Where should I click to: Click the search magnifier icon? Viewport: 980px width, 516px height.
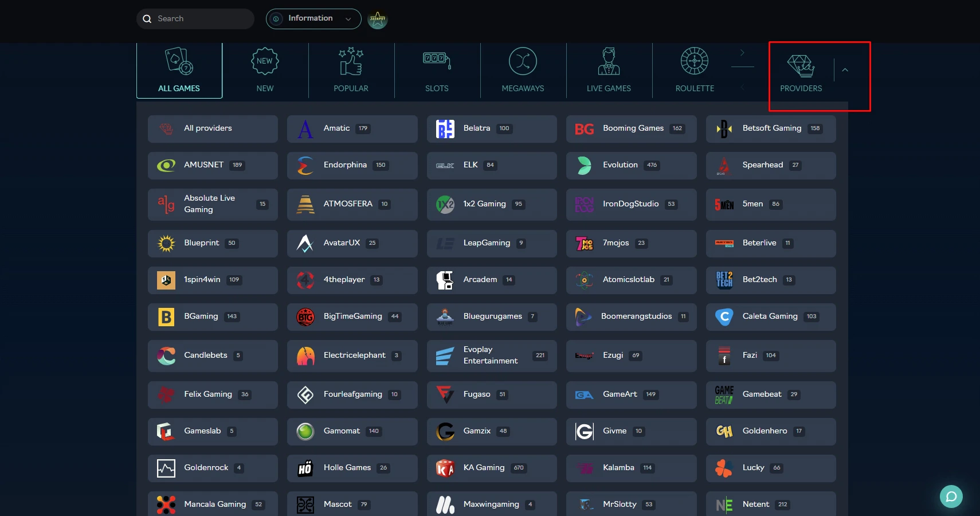(147, 19)
